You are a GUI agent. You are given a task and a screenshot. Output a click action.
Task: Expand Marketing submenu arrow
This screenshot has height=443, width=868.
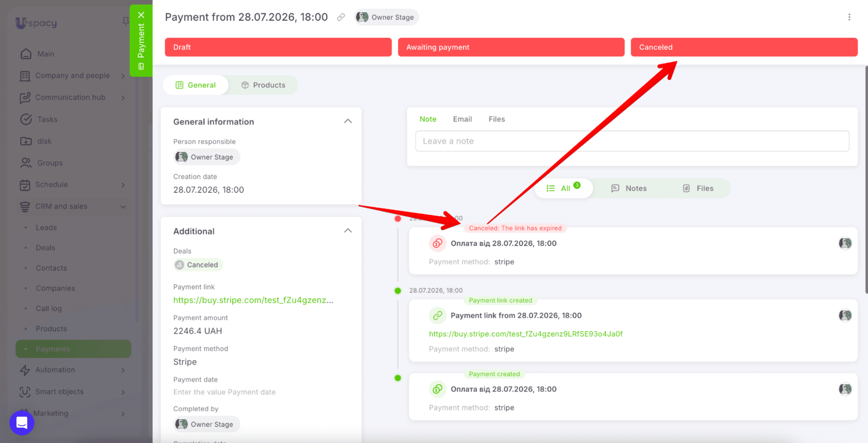pos(123,414)
